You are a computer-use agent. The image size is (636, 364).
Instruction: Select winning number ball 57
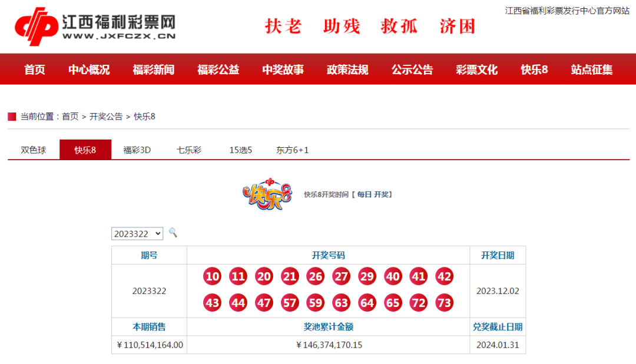(x=290, y=303)
